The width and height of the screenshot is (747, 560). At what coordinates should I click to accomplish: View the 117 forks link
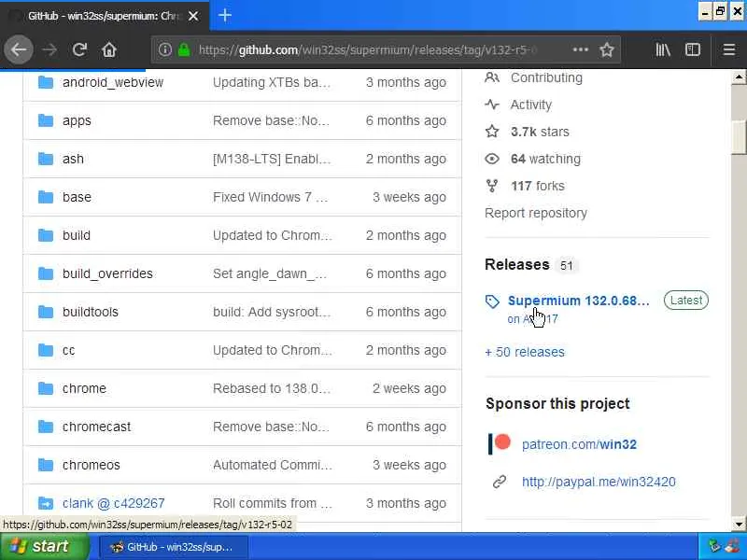[x=538, y=186]
